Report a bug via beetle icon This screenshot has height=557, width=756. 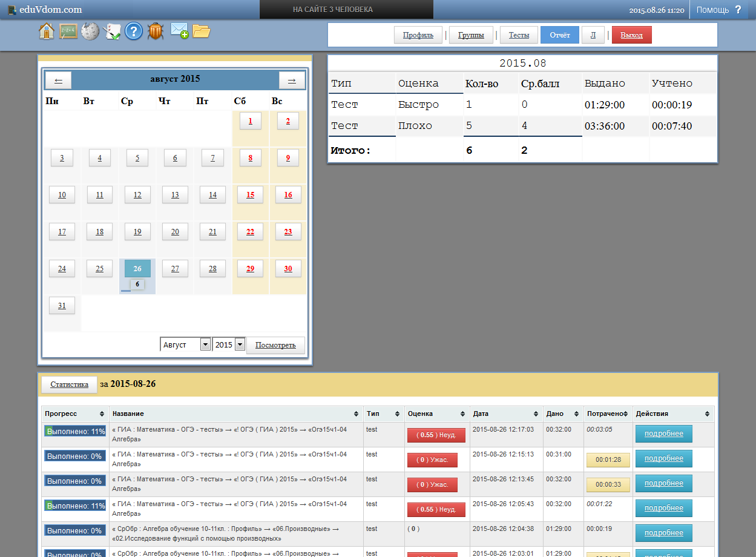coord(156,31)
